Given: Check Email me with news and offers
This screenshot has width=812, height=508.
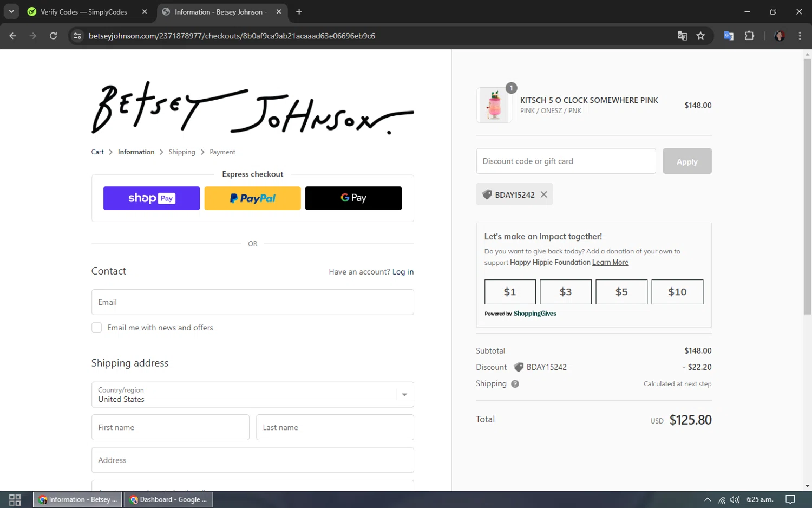Looking at the screenshot, I should tap(97, 328).
